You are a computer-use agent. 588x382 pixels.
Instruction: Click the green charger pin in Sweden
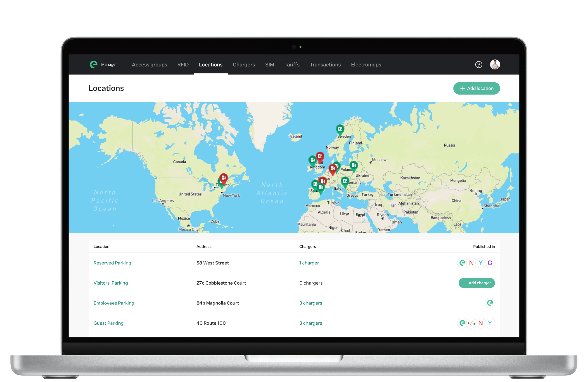point(340,129)
